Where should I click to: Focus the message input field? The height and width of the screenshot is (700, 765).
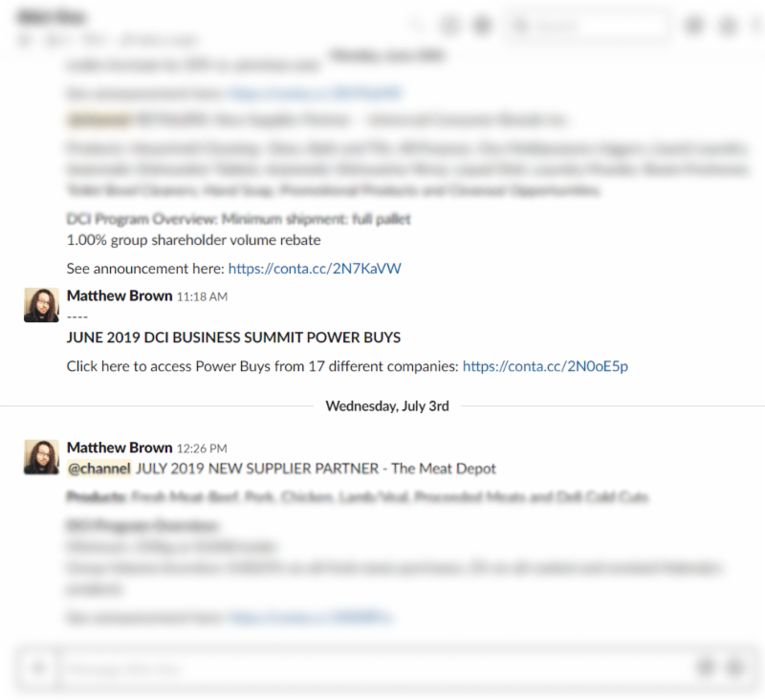(x=373, y=667)
